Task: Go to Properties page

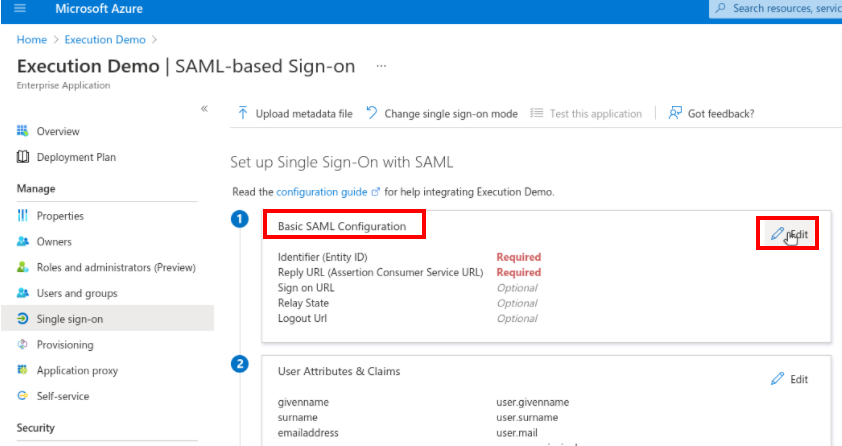Action: pyautogui.click(x=60, y=216)
